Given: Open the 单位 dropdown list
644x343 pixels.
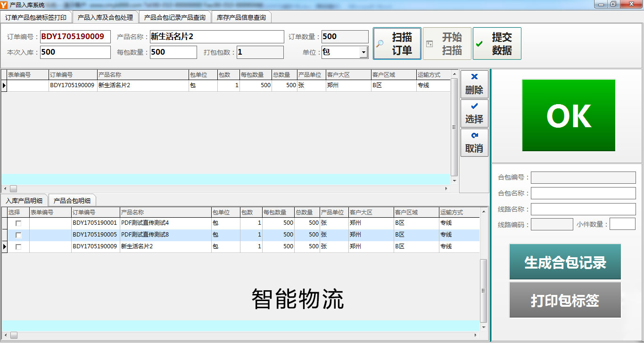Looking at the screenshot, I should 363,52.
